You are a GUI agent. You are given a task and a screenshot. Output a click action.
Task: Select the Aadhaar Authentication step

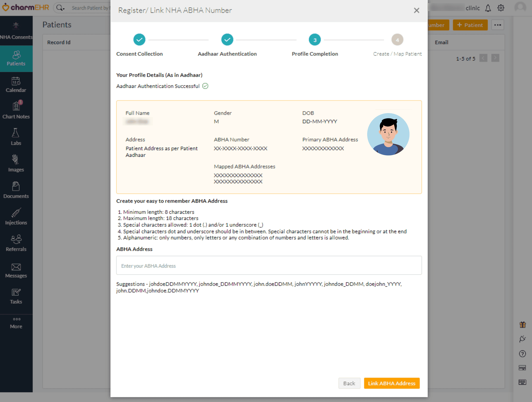coord(227,40)
